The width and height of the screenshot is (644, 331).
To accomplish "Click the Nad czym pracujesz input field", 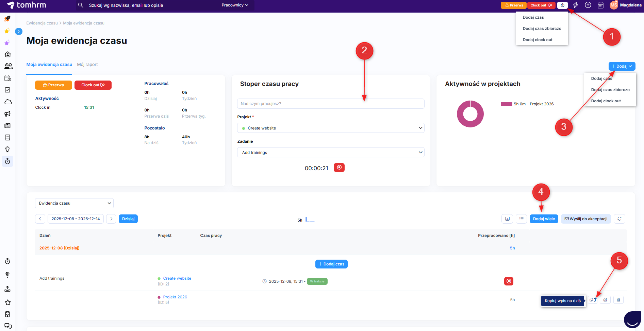I will point(330,104).
